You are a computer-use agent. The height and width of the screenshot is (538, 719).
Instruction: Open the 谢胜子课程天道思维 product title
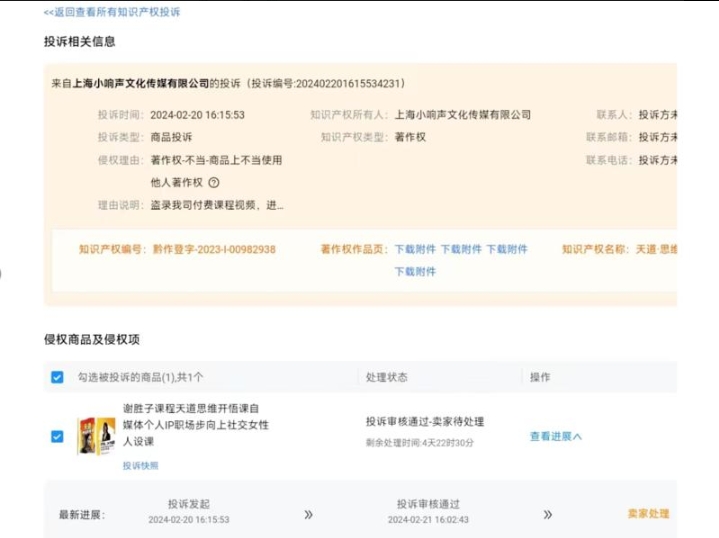[x=196, y=424]
